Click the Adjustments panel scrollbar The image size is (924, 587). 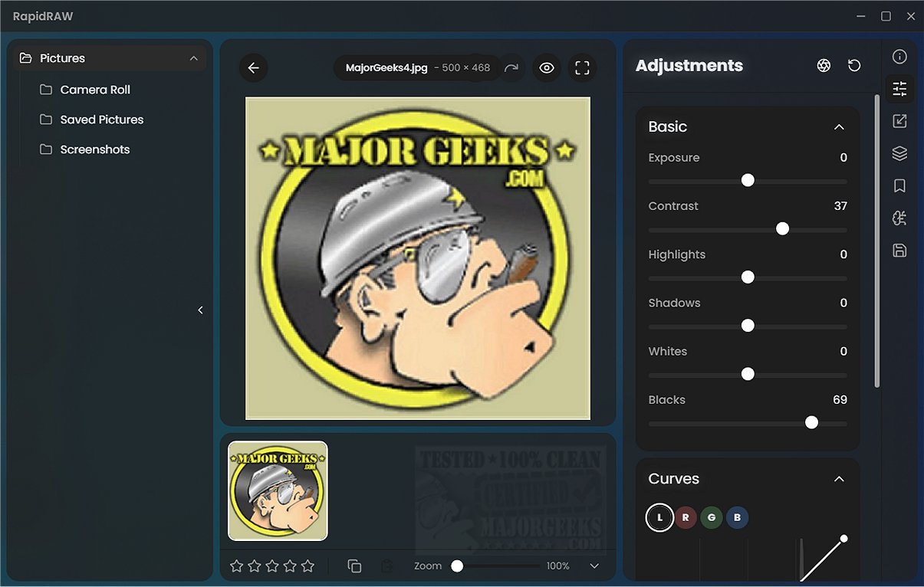[x=877, y=241]
